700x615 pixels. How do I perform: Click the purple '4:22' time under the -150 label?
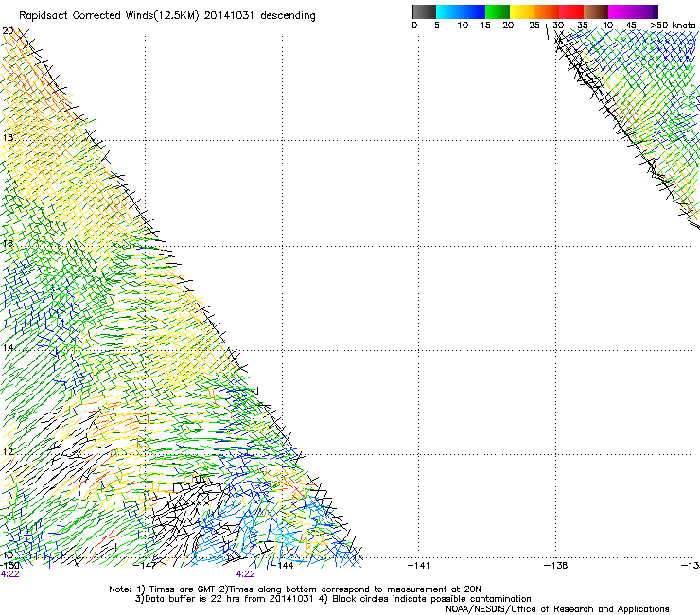point(9,574)
